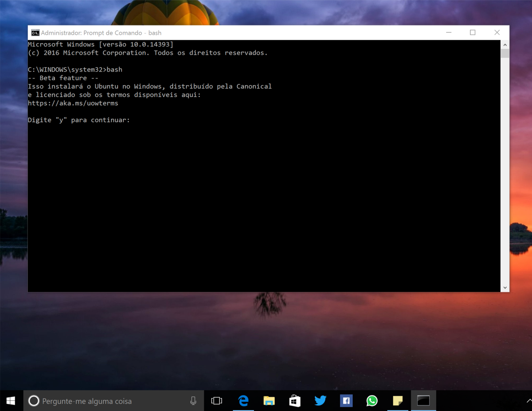Minimize the Command Prompt window
This screenshot has width=532, height=411.
pos(449,33)
